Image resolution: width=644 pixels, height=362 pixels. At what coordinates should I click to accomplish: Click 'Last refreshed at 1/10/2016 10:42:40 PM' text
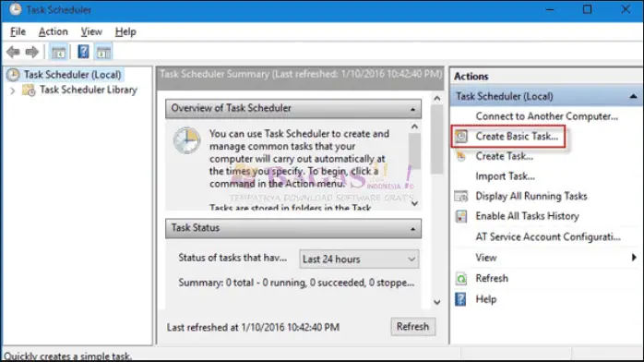click(253, 328)
